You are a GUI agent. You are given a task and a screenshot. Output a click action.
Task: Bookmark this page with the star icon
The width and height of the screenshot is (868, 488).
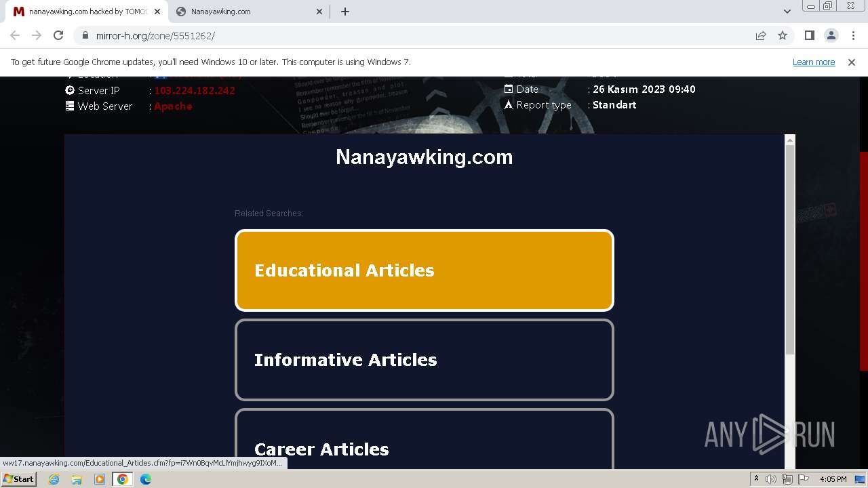pyautogui.click(x=783, y=35)
